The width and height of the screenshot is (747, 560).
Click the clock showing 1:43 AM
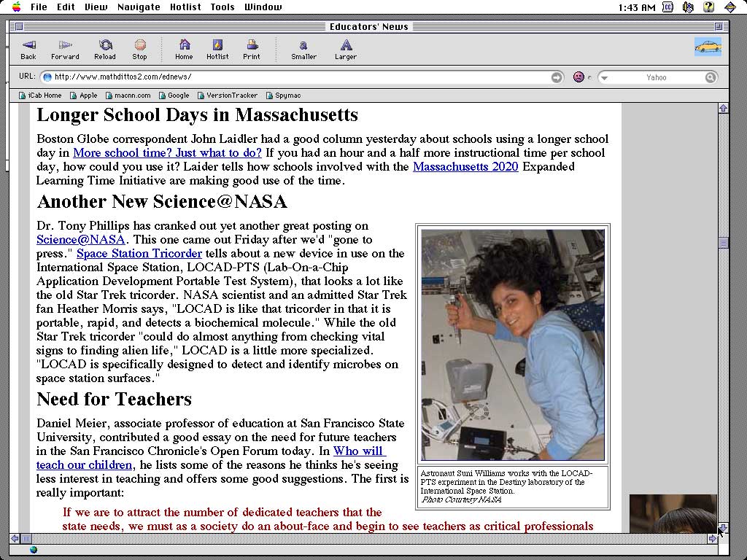click(637, 7)
